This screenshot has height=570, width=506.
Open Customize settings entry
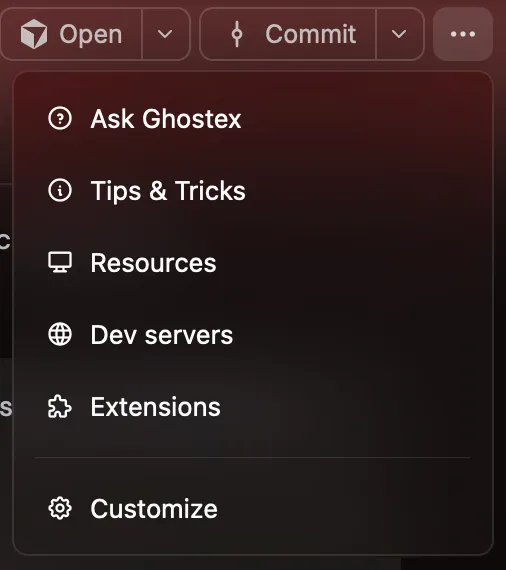tap(253, 508)
